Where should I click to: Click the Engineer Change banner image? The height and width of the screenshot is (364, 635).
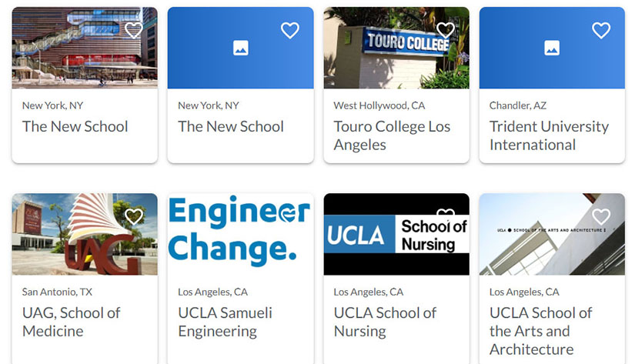[241, 234]
